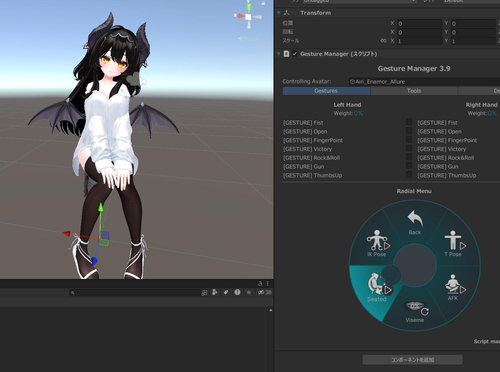The height and width of the screenshot is (372, 500).
Task: Go Back in the radial menu
Action: click(415, 222)
